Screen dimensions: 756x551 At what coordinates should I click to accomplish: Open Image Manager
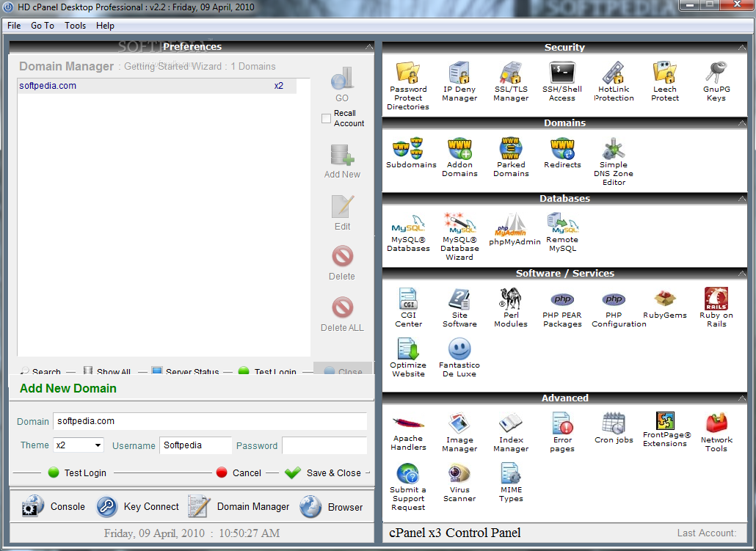459,433
